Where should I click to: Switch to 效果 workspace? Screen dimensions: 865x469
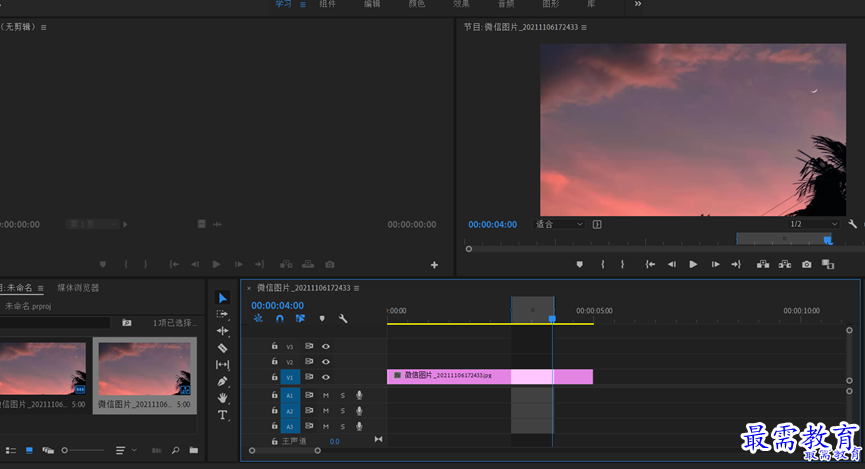pos(461,4)
